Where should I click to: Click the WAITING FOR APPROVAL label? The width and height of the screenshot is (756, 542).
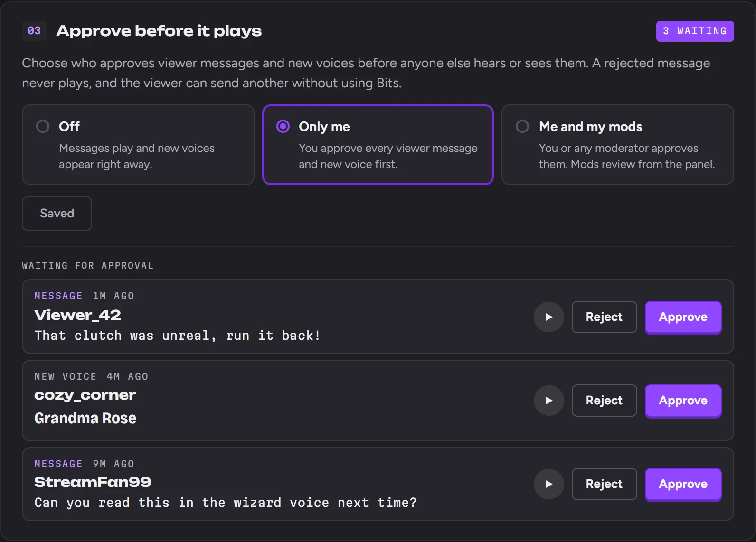click(88, 266)
